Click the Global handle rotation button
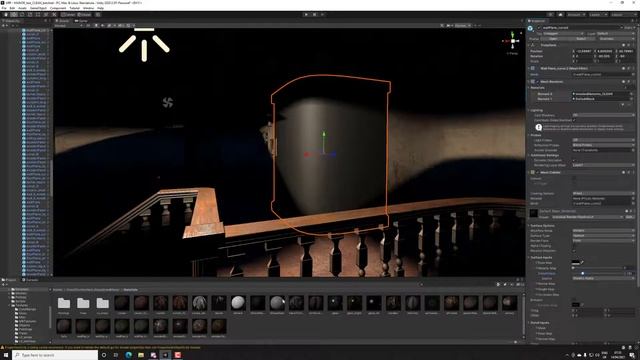Viewport: 640px width, 360px height. click(85, 15)
